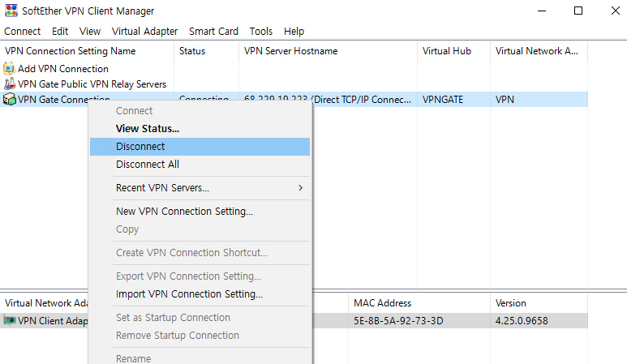Maximize the VPN Client Manager window
The height and width of the screenshot is (364, 627).
tap(578, 11)
